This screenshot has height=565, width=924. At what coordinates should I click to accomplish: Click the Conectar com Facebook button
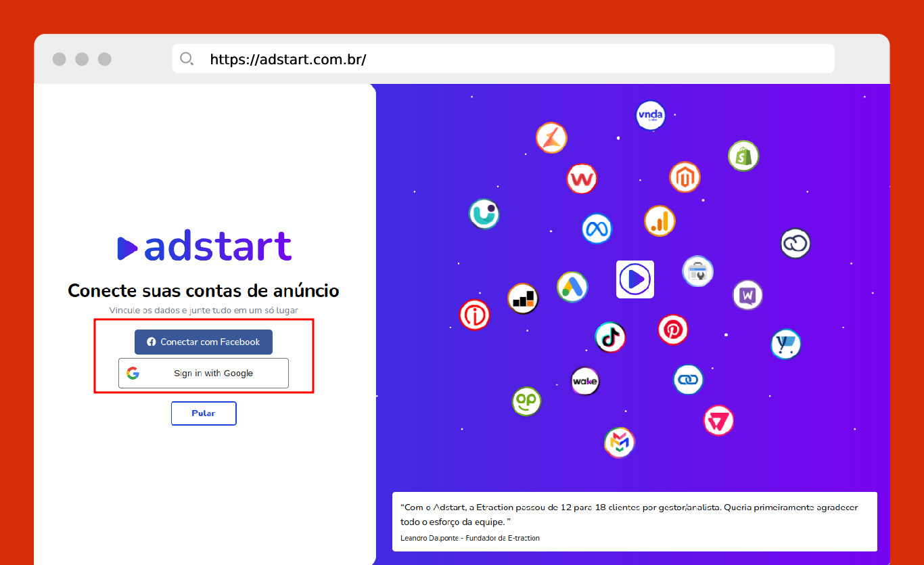point(204,342)
